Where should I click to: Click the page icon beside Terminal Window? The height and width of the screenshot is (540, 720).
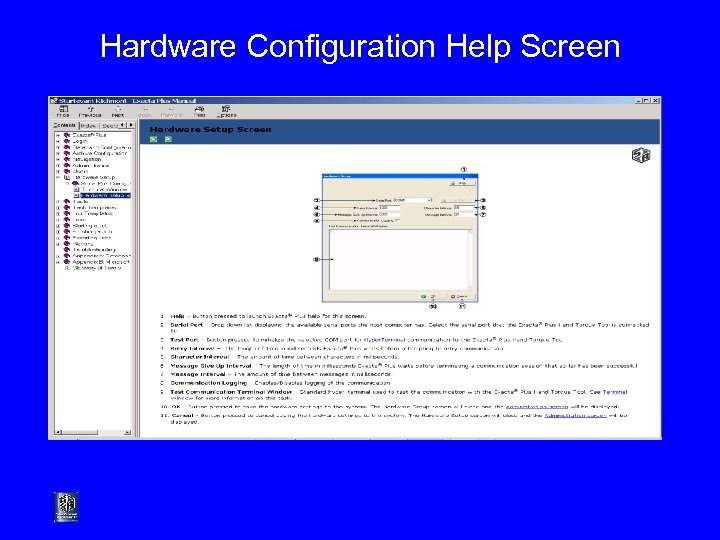pos(76,189)
